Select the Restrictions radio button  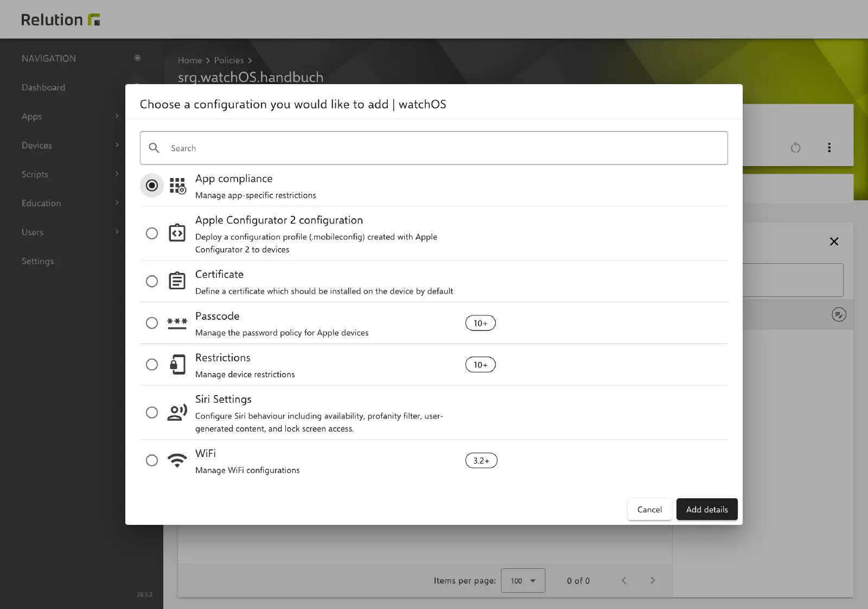click(152, 365)
